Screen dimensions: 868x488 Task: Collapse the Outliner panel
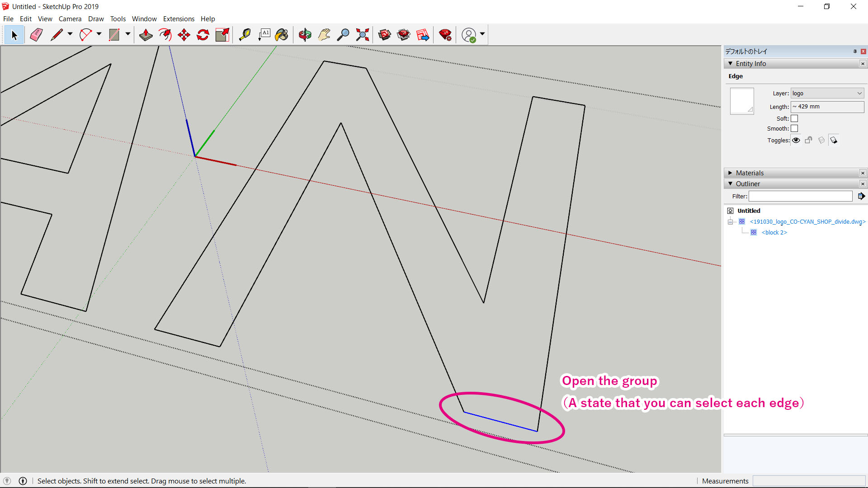click(730, 184)
